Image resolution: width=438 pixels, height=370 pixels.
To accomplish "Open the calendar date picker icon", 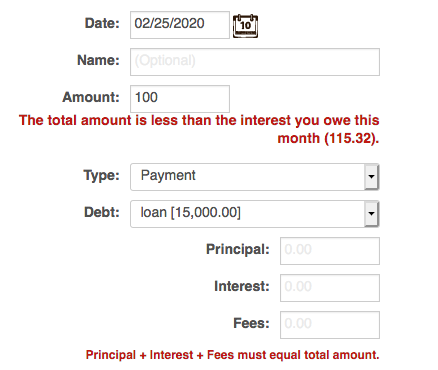I will (x=245, y=26).
